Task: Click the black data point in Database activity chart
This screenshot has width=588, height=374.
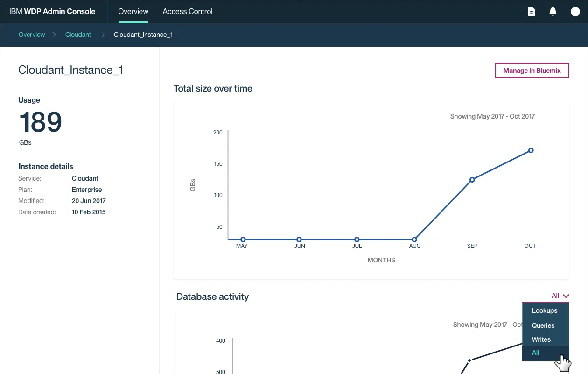Action: 469,360
